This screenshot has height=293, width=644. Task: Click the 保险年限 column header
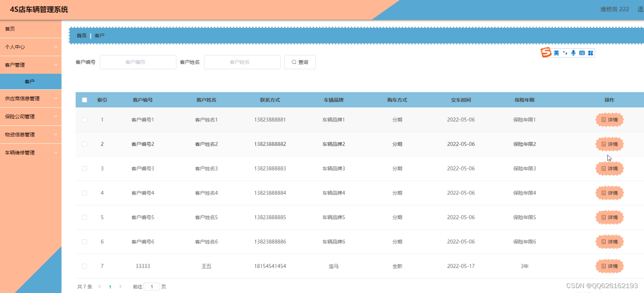click(x=525, y=100)
